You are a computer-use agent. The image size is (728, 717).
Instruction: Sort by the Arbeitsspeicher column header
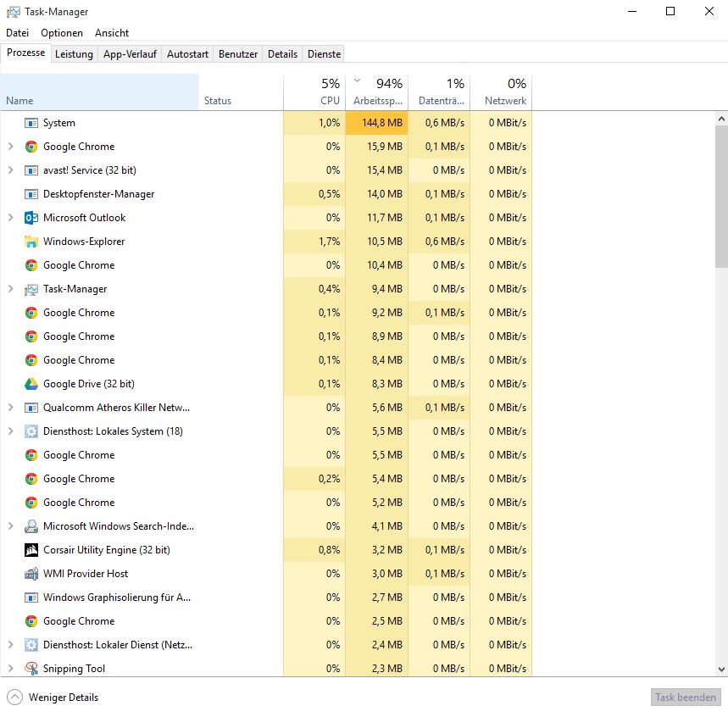376,92
